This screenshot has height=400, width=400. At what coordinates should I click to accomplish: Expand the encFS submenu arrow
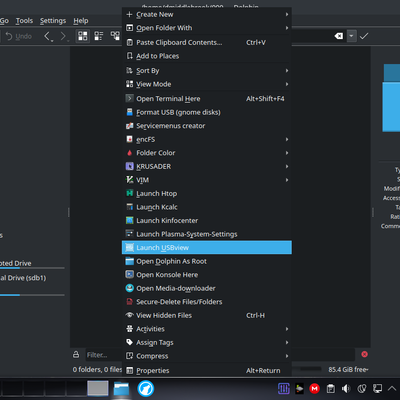point(287,139)
